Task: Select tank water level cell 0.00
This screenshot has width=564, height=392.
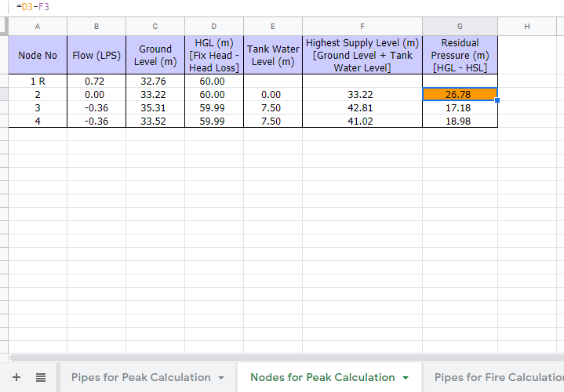Action: point(273,95)
